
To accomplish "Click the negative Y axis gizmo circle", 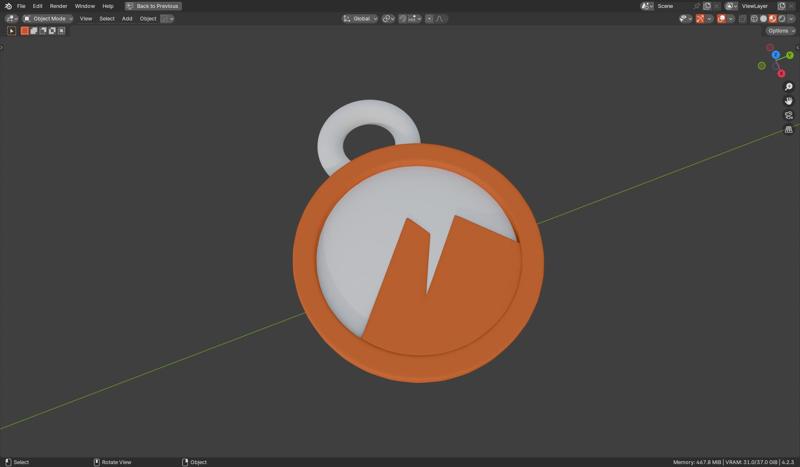I will point(762,65).
